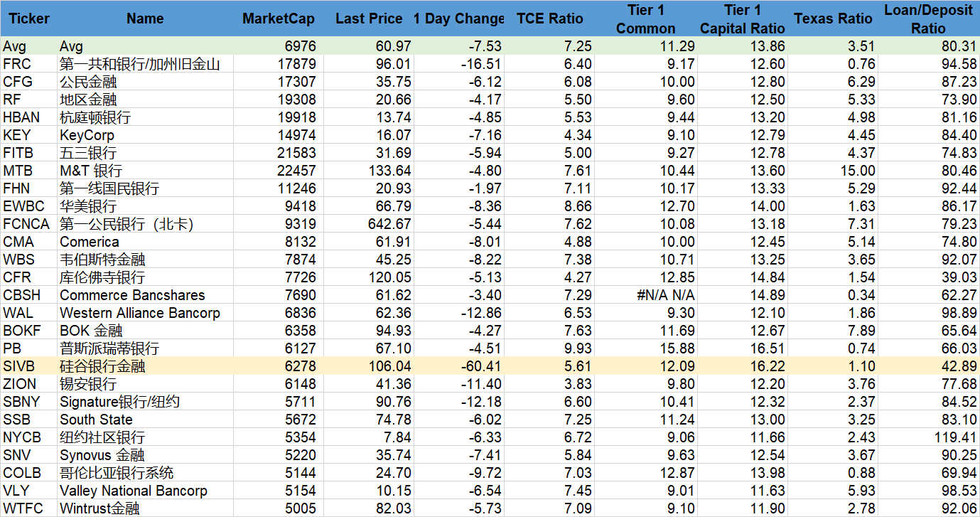Click the 642.67 last price cell
This screenshot has width=980, height=517.
(366, 224)
